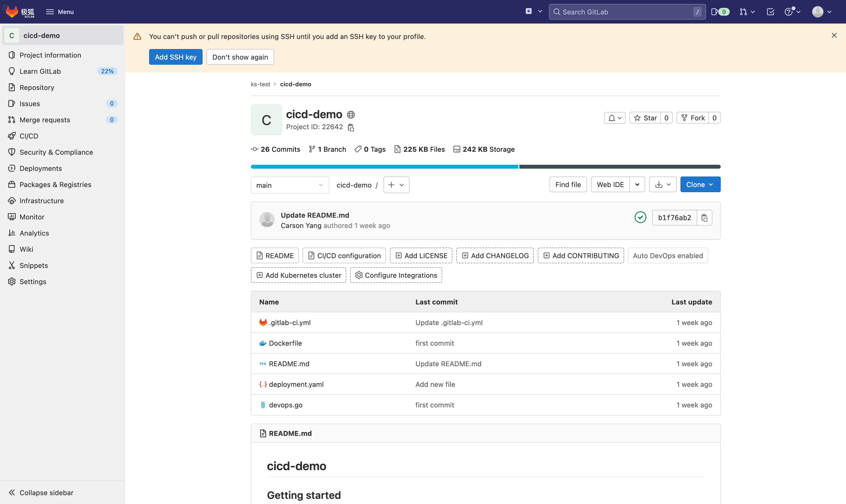Open the notification bell dropdown

click(x=614, y=118)
